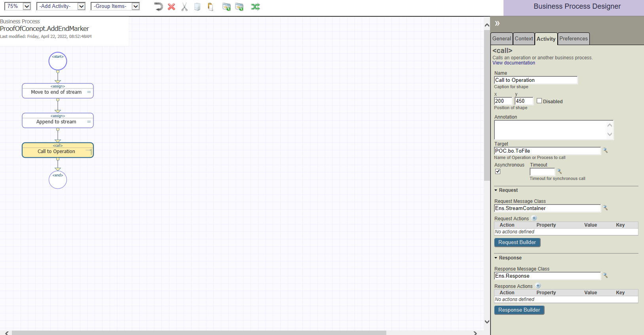Collapse the Request section
644x335 pixels.
pyautogui.click(x=496, y=190)
